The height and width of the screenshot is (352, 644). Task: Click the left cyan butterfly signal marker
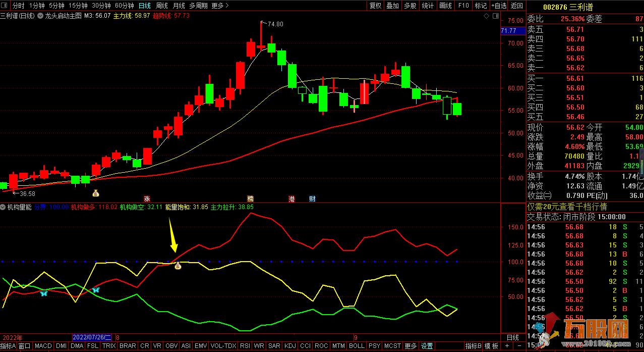pyautogui.click(x=44, y=292)
